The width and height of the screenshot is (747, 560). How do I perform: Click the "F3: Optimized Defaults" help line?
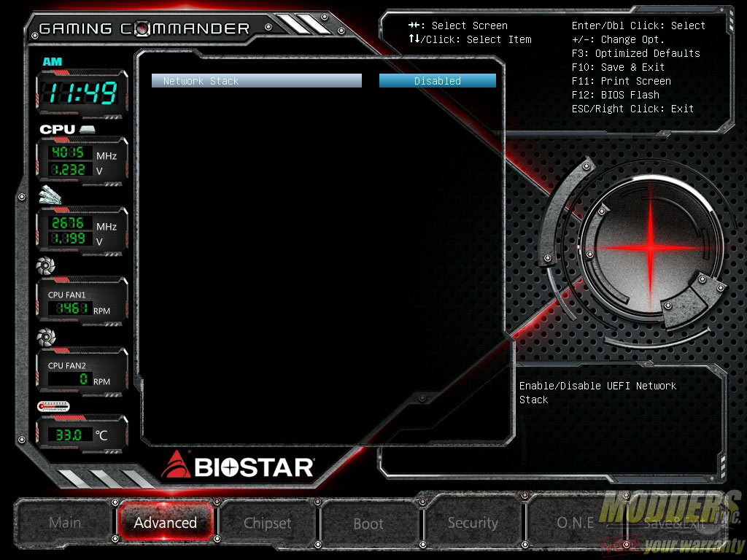click(635, 53)
